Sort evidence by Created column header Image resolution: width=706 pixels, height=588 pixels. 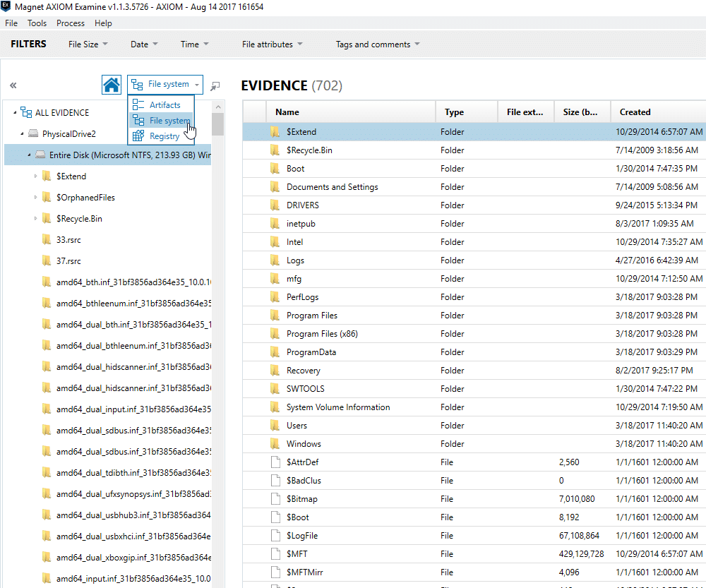[x=658, y=112]
